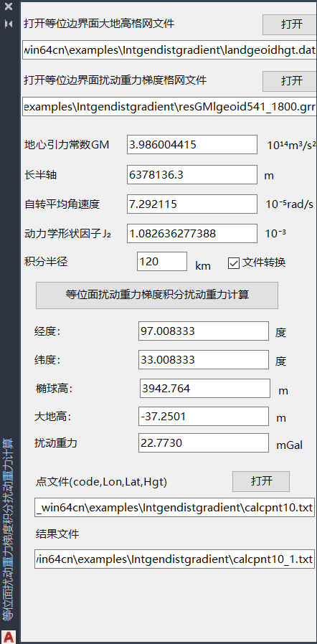Click the red A application icon
Viewport: 317px width, 644px height.
click(x=9, y=636)
